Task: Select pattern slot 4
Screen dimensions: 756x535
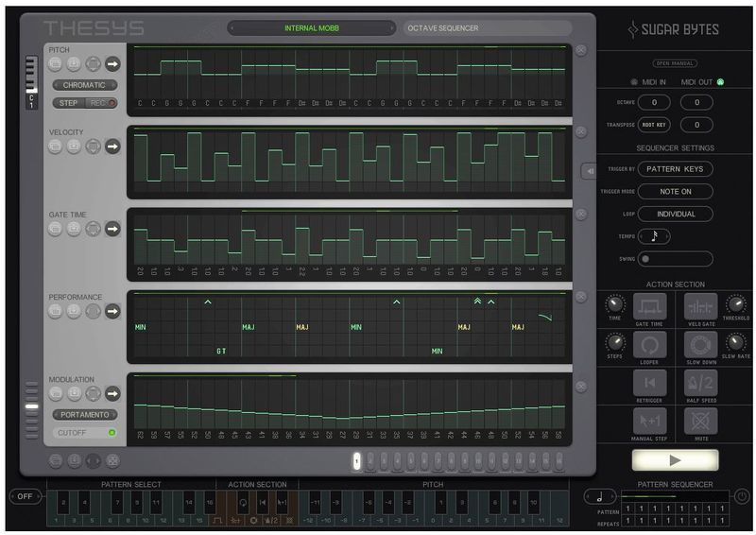Action: pos(397,460)
